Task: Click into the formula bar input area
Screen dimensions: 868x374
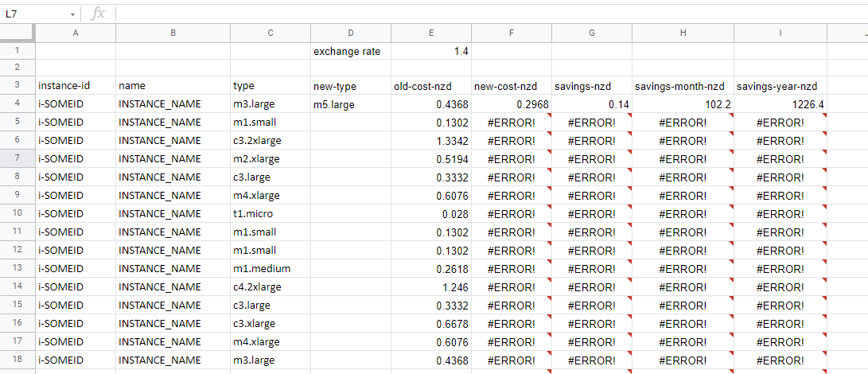Action: [477, 14]
